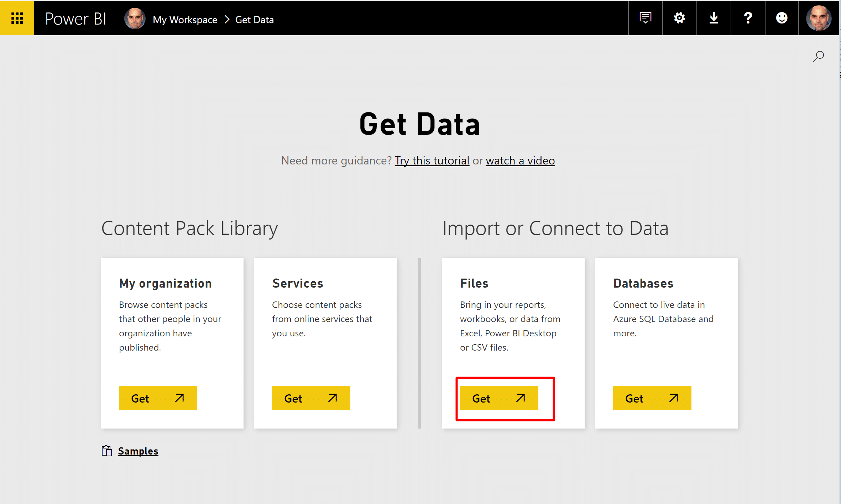Click Get under My organization
This screenshot has width=841, height=504.
(x=158, y=398)
